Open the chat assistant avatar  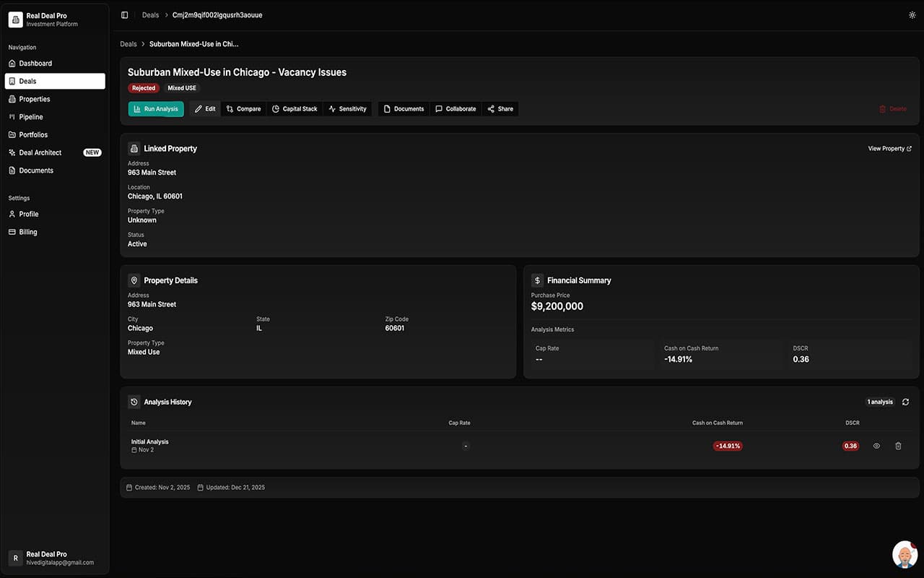tap(905, 554)
